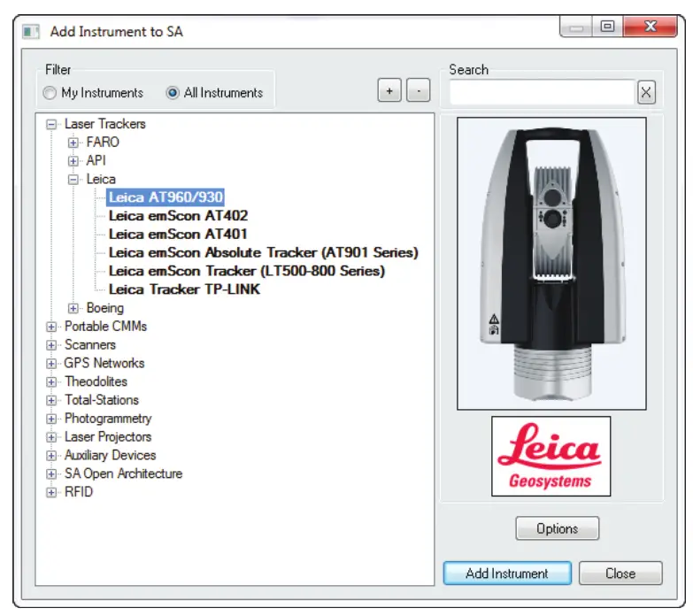The width and height of the screenshot is (693, 616).
Task: Click the dialog's title bar app icon
Action: [31, 32]
